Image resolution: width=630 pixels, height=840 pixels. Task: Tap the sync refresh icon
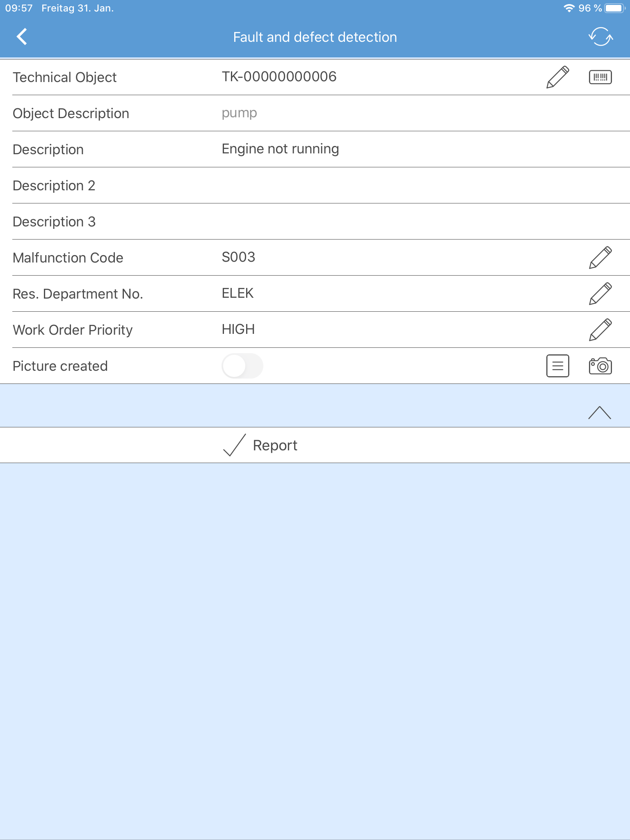[x=600, y=37]
